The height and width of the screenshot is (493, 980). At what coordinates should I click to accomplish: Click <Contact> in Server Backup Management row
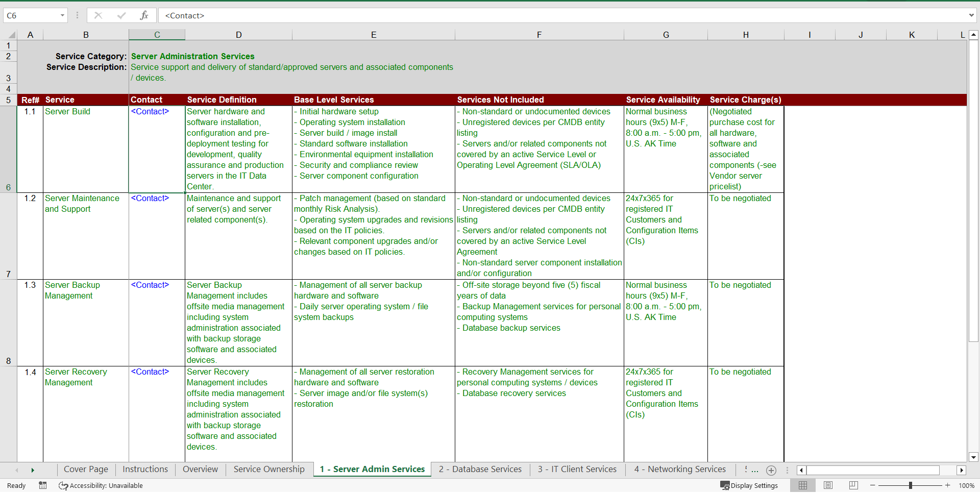coord(157,323)
